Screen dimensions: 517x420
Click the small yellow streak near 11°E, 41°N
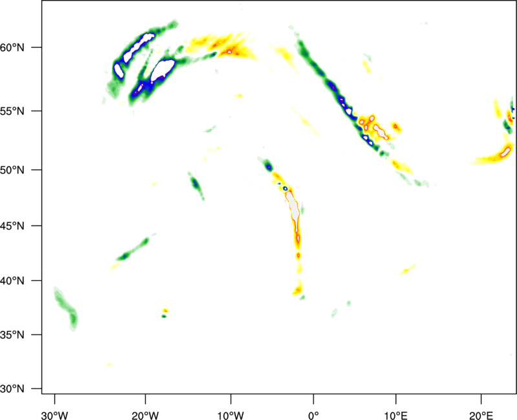coord(407,269)
